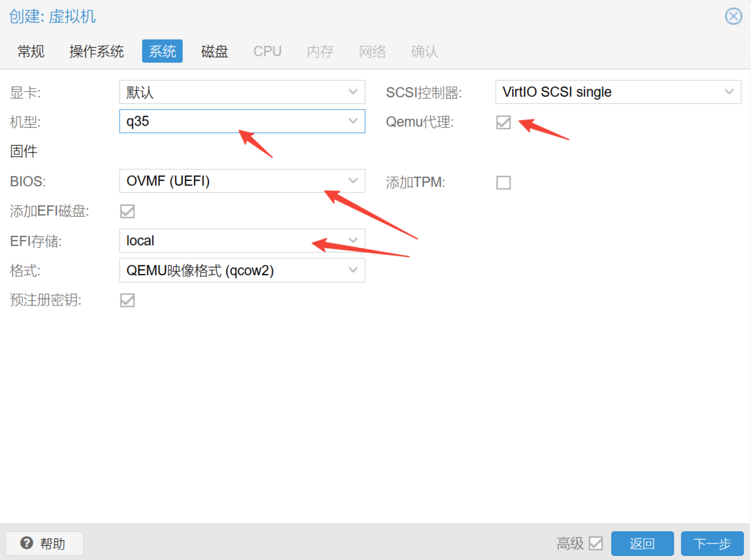Click the 格式 label
This screenshot has width=751, height=560.
pos(25,271)
